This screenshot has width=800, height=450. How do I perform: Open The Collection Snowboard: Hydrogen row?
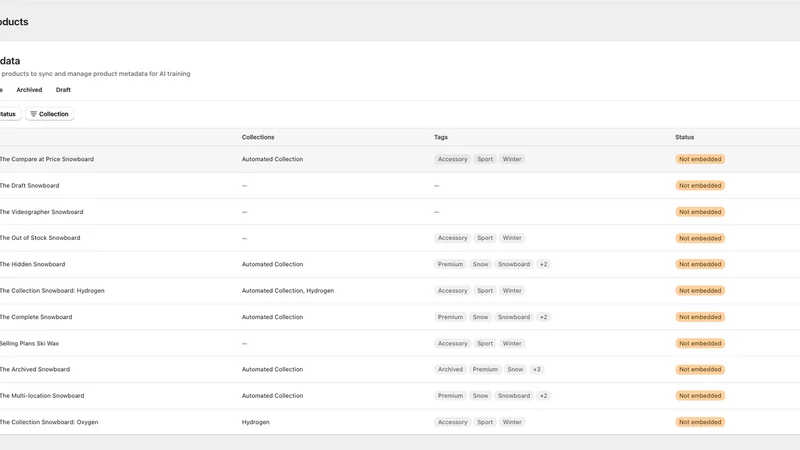pos(400,291)
